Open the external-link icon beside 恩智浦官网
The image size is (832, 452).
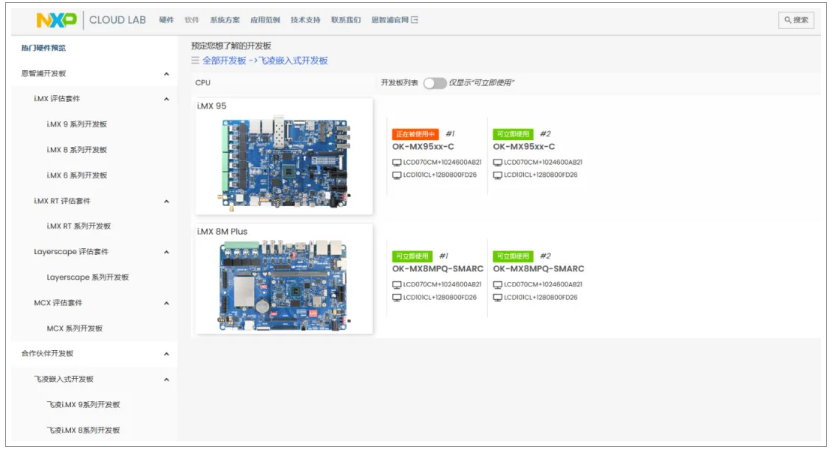pos(414,20)
